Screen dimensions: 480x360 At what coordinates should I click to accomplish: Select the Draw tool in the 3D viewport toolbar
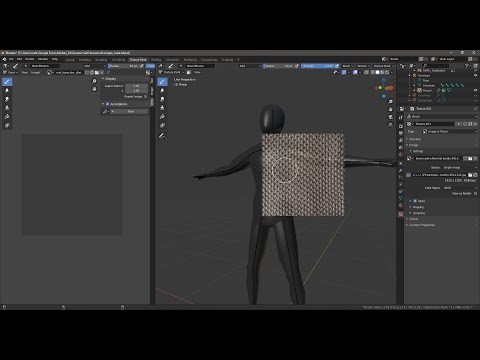click(x=162, y=82)
